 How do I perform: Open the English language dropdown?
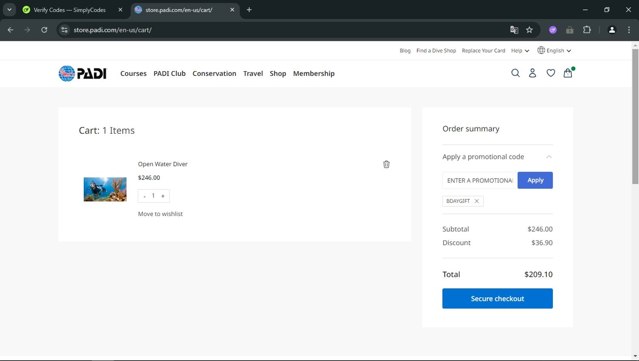[x=559, y=51]
